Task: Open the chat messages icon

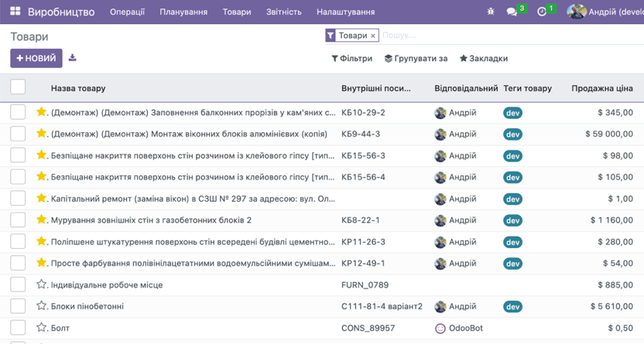Action: 512,12
